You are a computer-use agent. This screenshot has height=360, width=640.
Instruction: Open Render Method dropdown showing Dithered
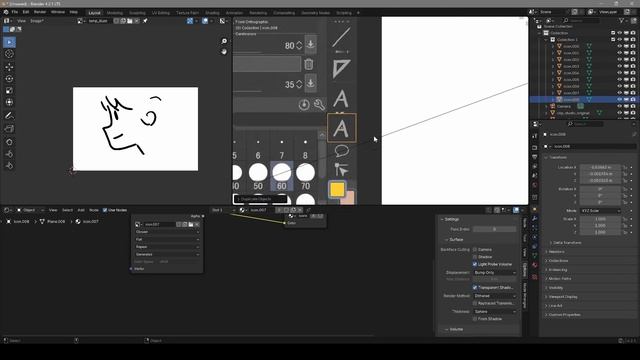(495, 296)
